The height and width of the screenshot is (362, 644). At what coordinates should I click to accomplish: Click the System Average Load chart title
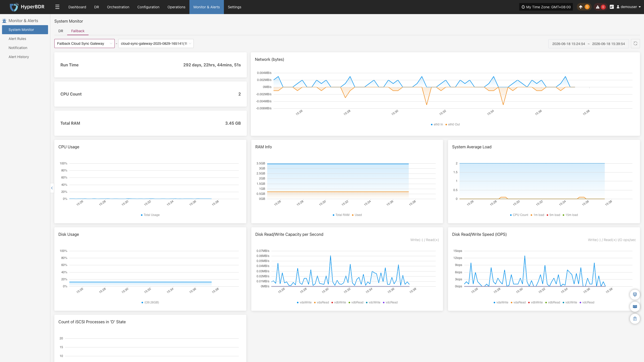472,147
